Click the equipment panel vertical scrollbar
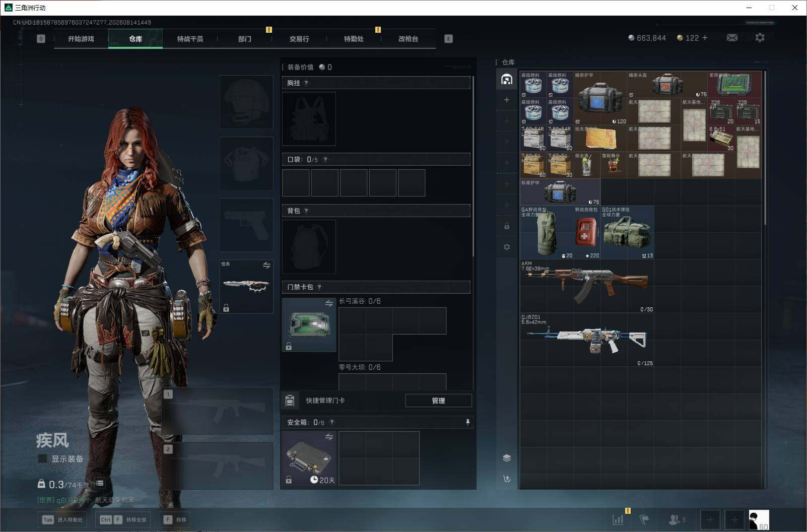 (473, 166)
